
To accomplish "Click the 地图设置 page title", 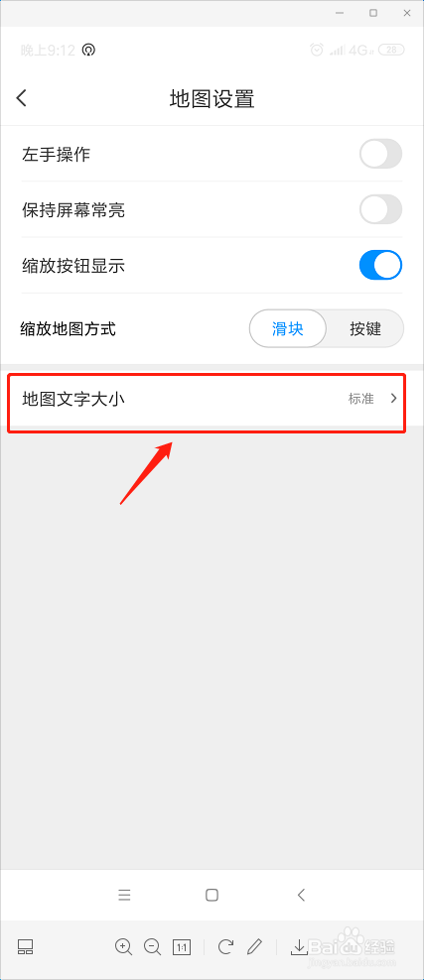I will click(x=212, y=99).
